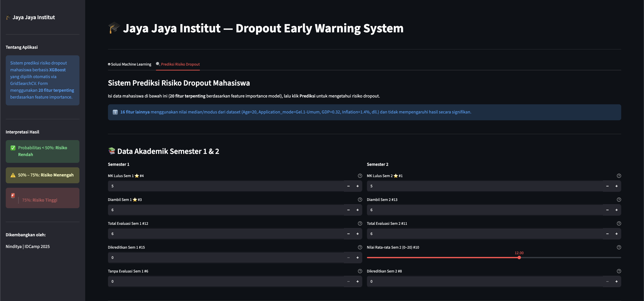Decrease MK Lulus Sem 1 value
The image size is (644, 301).
click(348, 186)
